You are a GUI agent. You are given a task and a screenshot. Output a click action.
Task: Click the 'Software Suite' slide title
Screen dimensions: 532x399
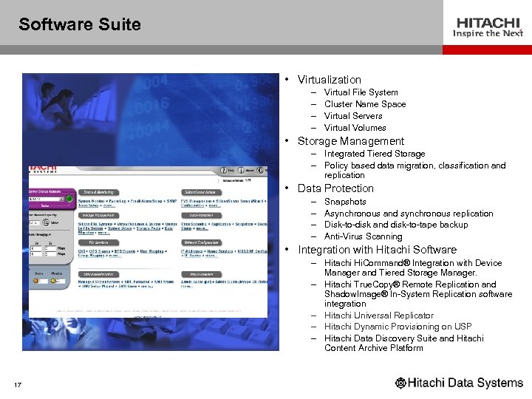click(80, 24)
